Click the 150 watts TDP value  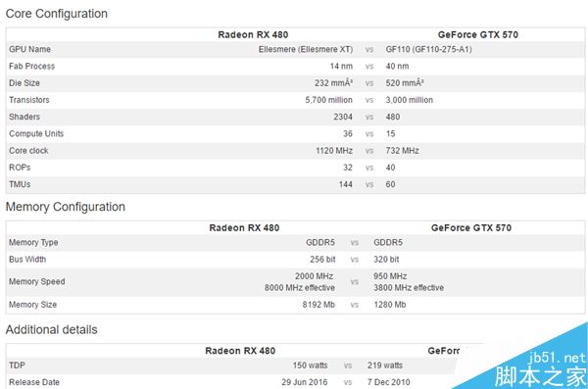[x=310, y=365]
